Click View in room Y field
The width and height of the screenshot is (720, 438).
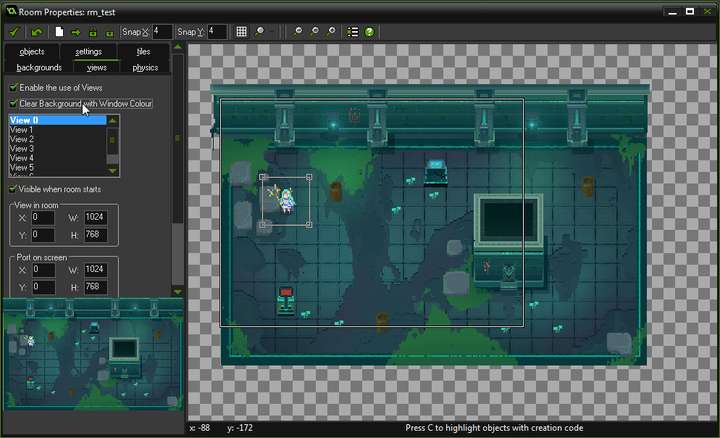(43, 235)
